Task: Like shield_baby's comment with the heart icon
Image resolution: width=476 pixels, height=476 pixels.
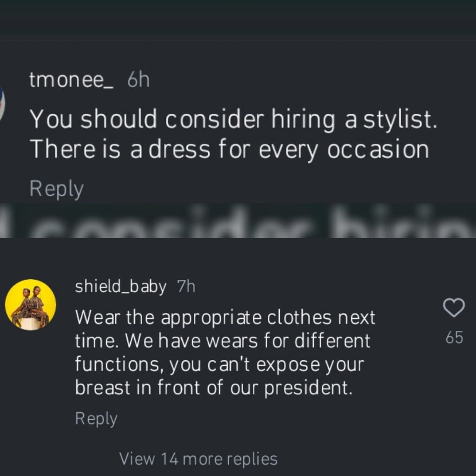Action: pyautogui.click(x=454, y=308)
